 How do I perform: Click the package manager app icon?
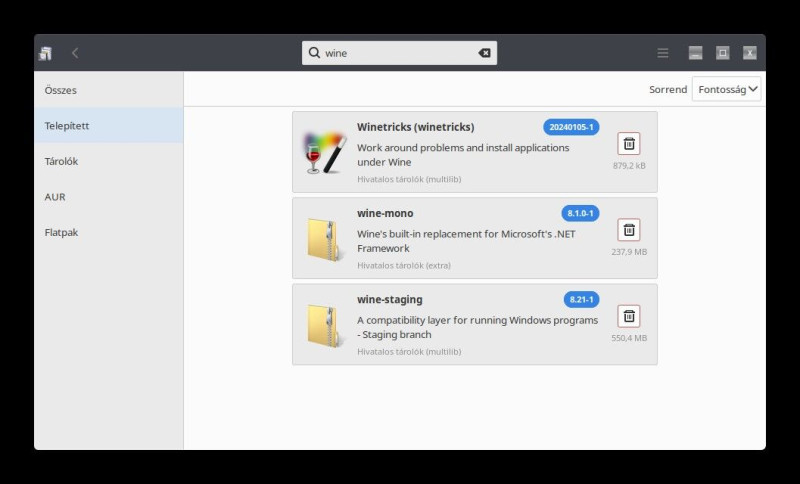(x=45, y=53)
